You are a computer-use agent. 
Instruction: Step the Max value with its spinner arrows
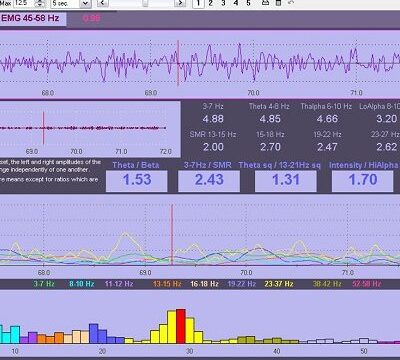[40, 4]
